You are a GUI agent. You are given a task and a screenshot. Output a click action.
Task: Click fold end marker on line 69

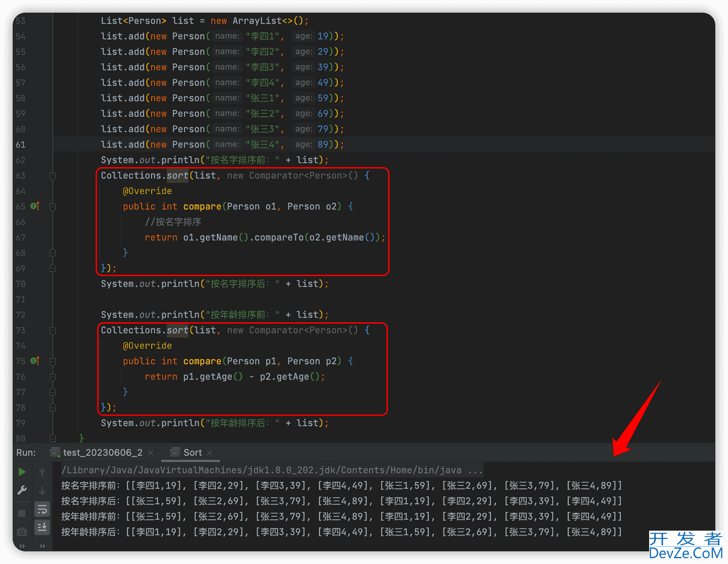pyautogui.click(x=53, y=268)
